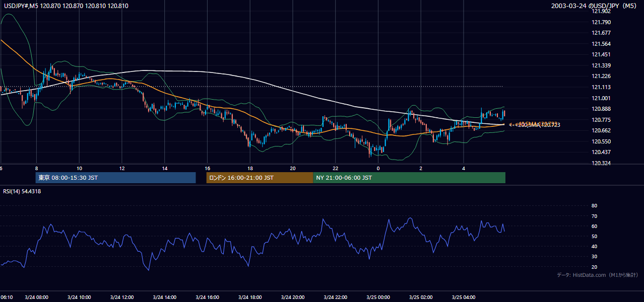The width and height of the screenshot is (644, 302).
Task: Click the 120.324 price axis label
Action: point(601,163)
